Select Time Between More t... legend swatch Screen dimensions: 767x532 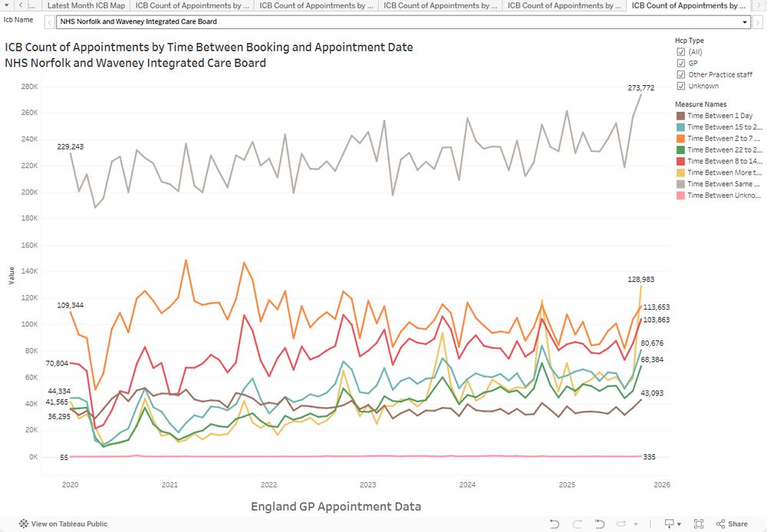tap(680, 172)
